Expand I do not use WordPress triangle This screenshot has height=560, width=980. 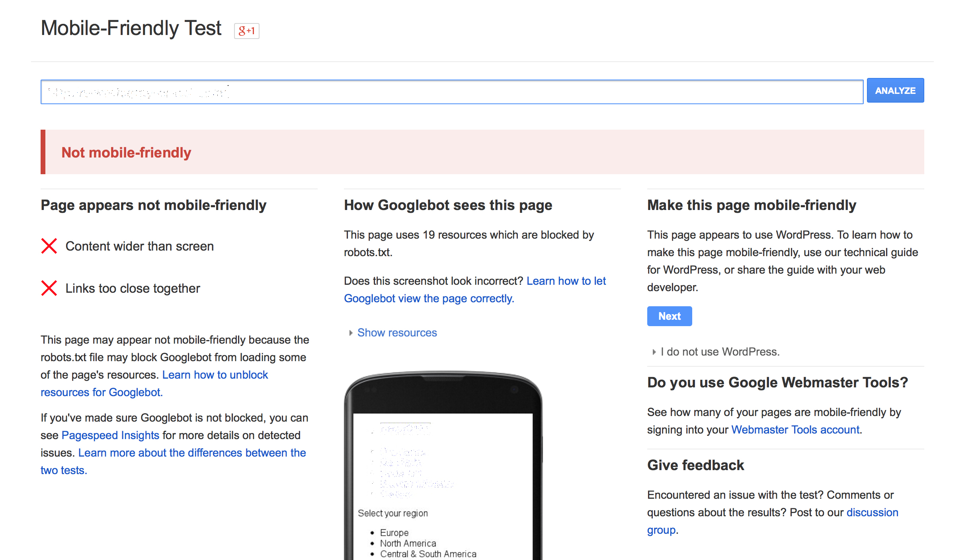(x=654, y=352)
